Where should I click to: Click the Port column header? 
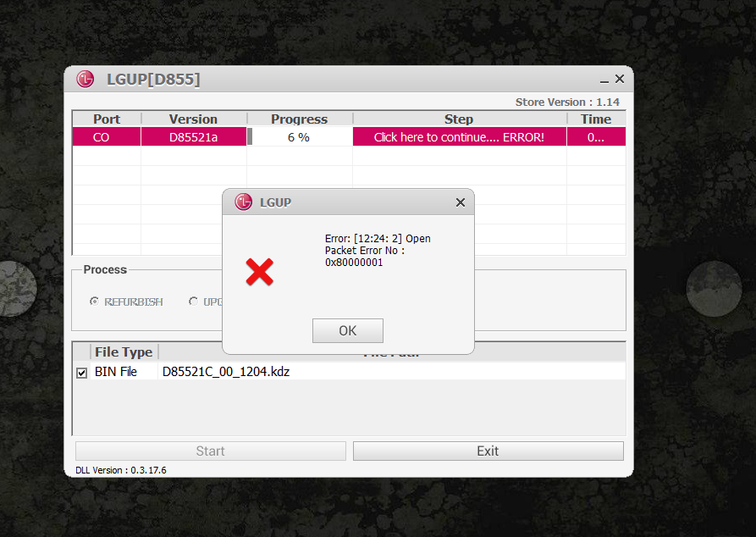107,119
